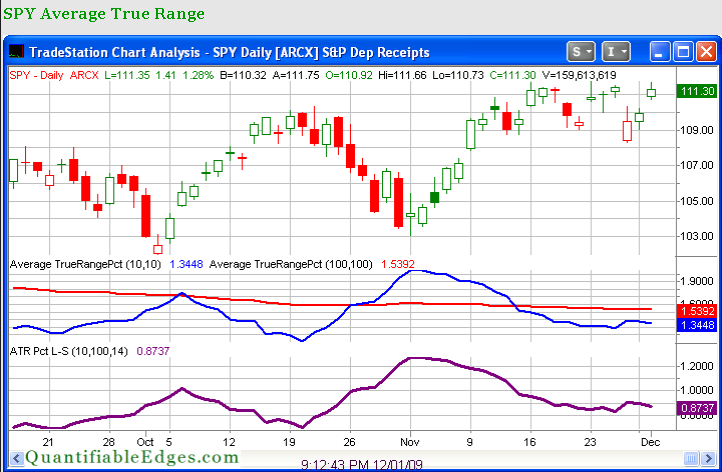Image resolution: width=722 pixels, height=472 pixels.
Task: Click the Dec date marker on time axis
Action: coord(651,442)
